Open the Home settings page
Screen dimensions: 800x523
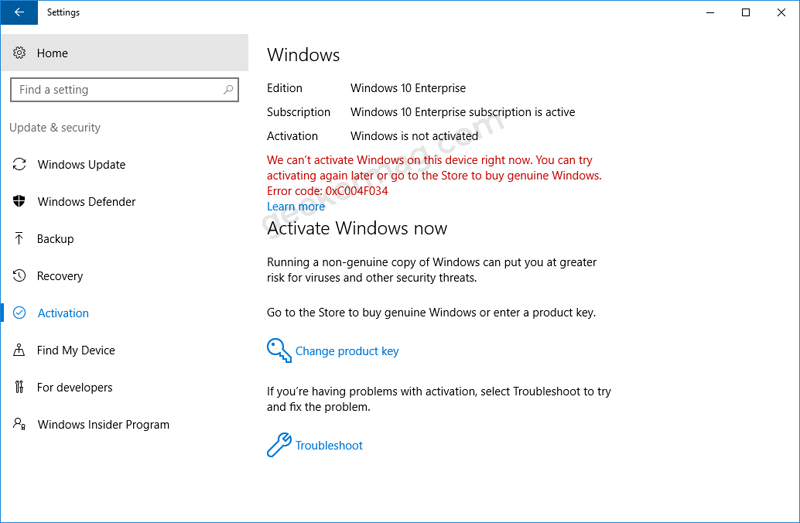pyautogui.click(x=124, y=53)
